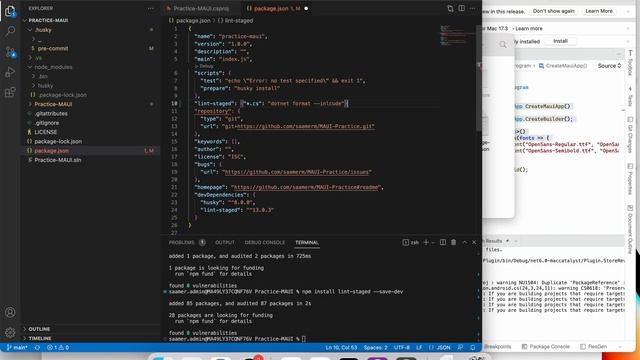Image resolution: width=640 pixels, height=360 pixels.
Task: Click the Don't show again button
Action: [x=553, y=11]
